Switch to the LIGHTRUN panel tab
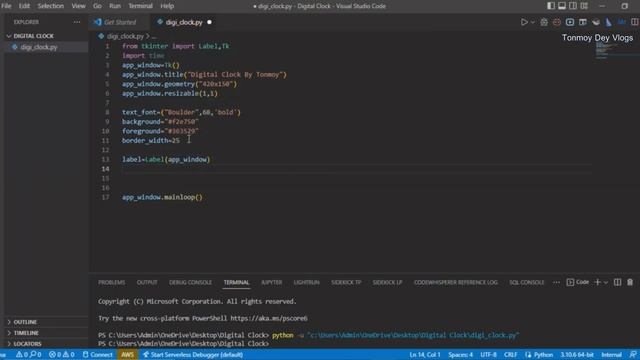Screen dimensions: 640x360 click(307, 282)
